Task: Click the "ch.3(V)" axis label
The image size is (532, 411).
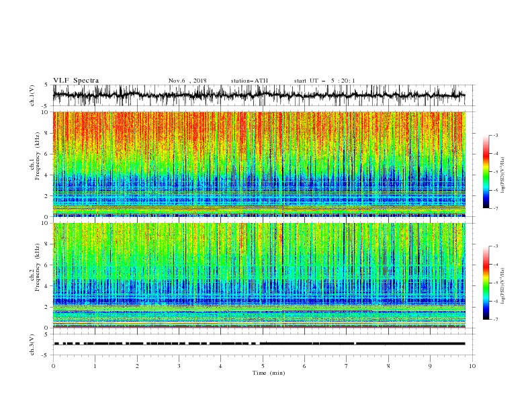Action: (32, 345)
